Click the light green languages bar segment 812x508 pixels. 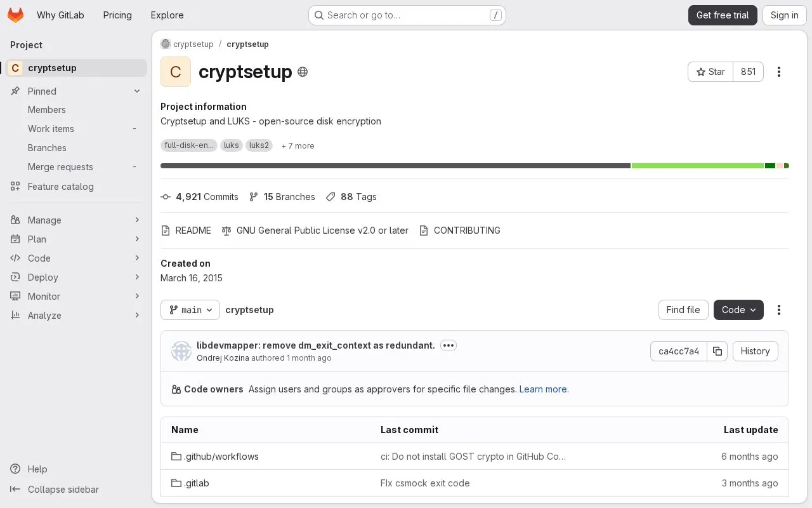point(698,166)
